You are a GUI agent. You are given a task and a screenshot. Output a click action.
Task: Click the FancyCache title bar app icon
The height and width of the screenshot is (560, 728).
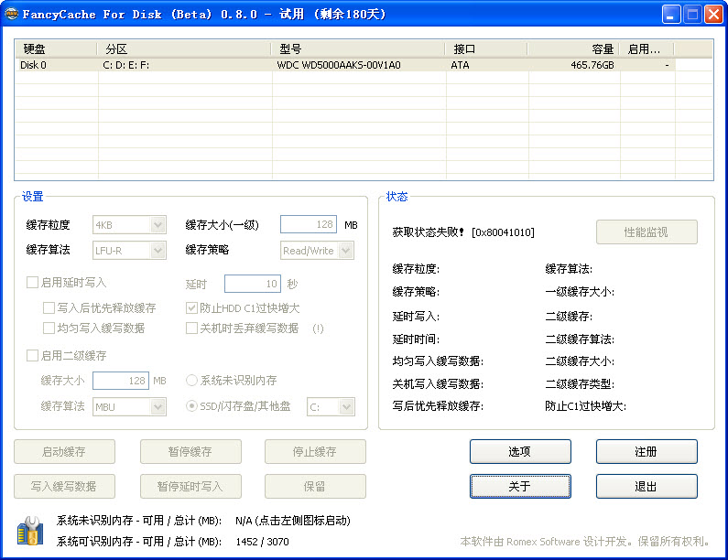coord(12,14)
